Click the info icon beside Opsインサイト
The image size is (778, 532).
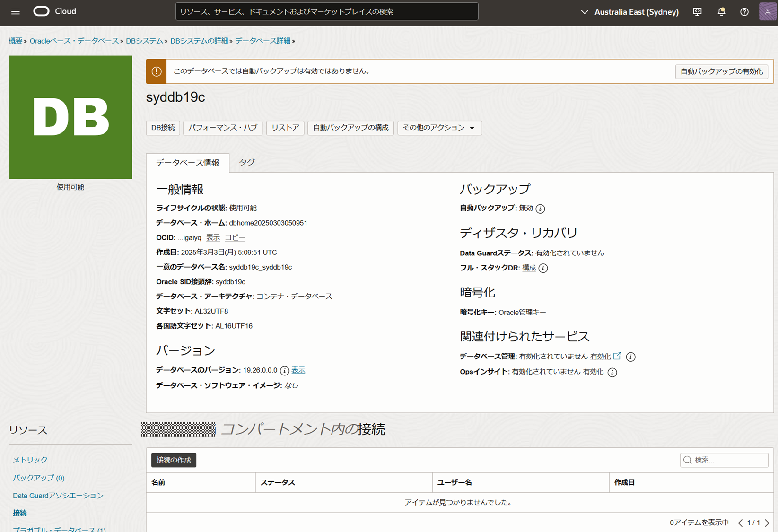point(612,373)
